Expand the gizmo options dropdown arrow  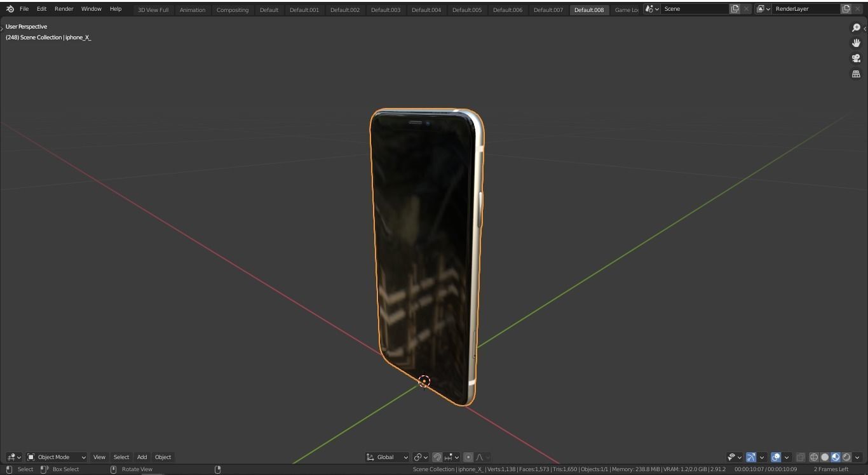(762, 457)
